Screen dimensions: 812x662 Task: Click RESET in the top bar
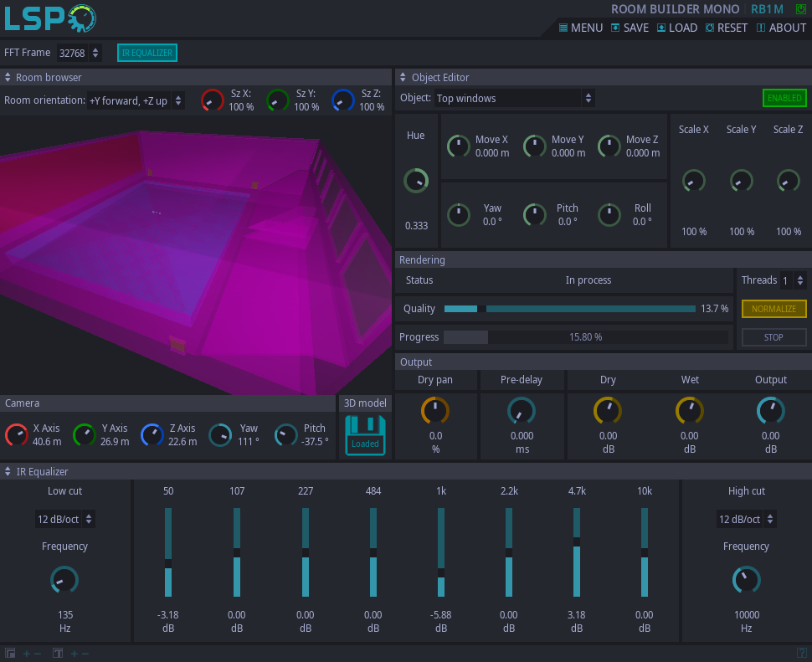726,28
